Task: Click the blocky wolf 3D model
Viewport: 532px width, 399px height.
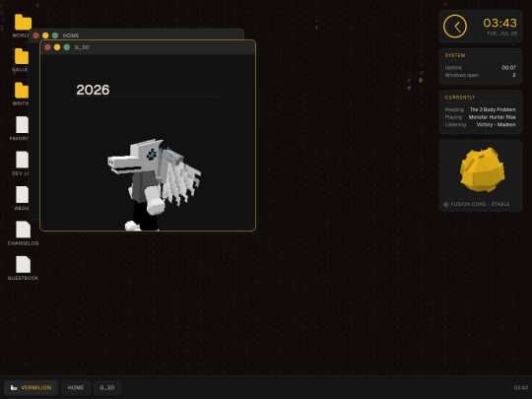Action: pos(154,184)
